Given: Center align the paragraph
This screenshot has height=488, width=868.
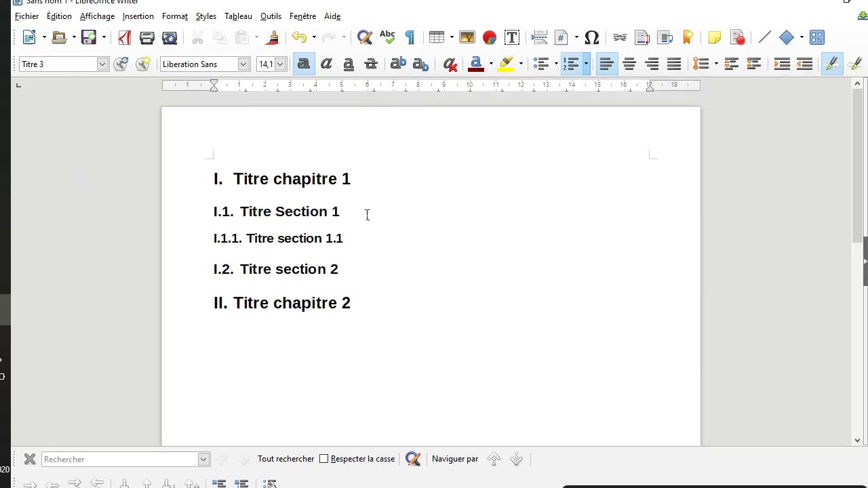Looking at the screenshot, I should tap(629, 64).
